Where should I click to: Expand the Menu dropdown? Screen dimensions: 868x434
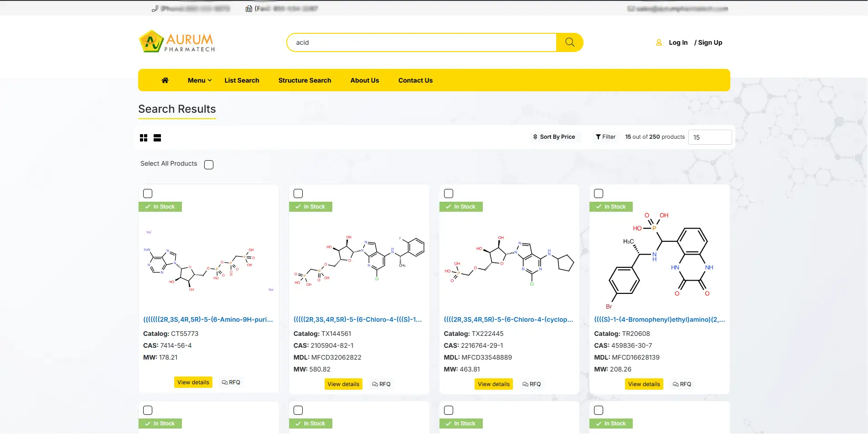(x=199, y=80)
